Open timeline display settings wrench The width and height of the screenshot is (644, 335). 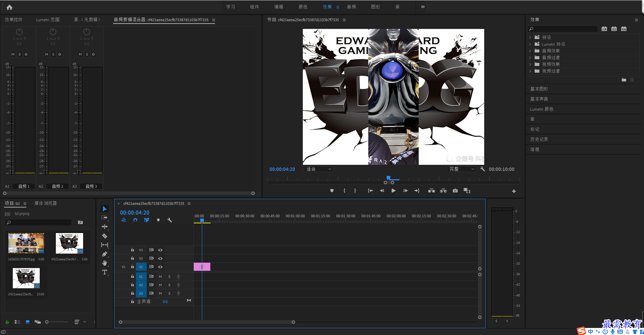[x=170, y=220]
